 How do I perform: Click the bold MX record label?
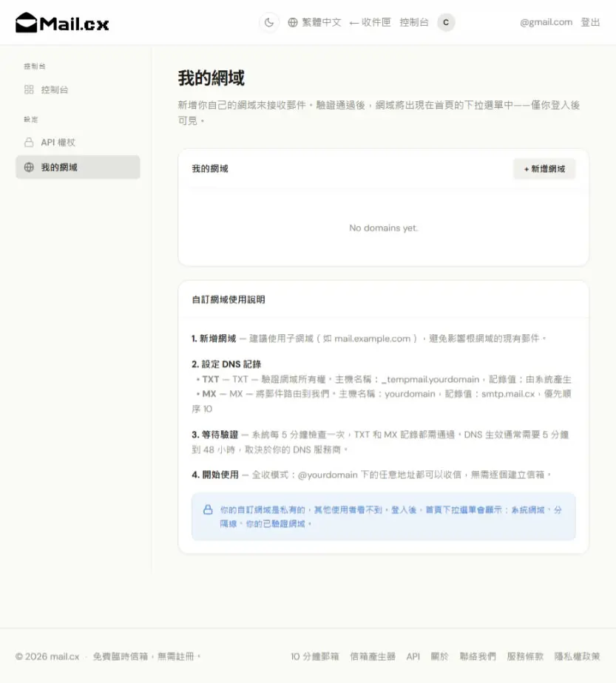click(x=209, y=394)
